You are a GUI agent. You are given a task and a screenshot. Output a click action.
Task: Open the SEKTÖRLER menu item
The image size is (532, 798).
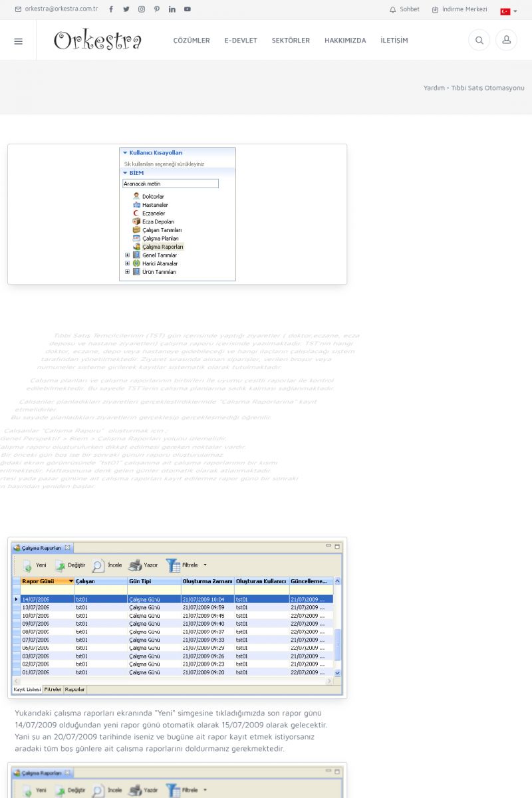pos(291,41)
